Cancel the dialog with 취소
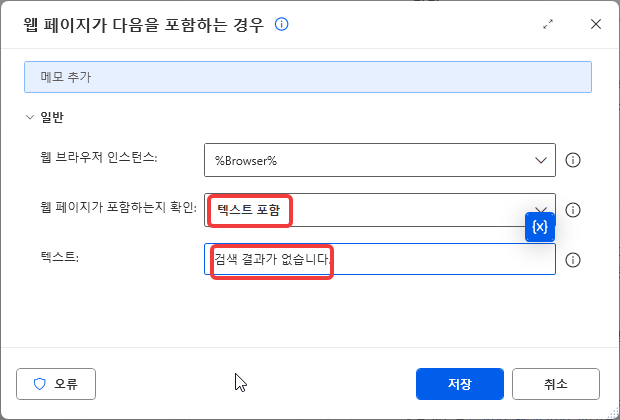Screen dimensions: 620x420 point(556,384)
